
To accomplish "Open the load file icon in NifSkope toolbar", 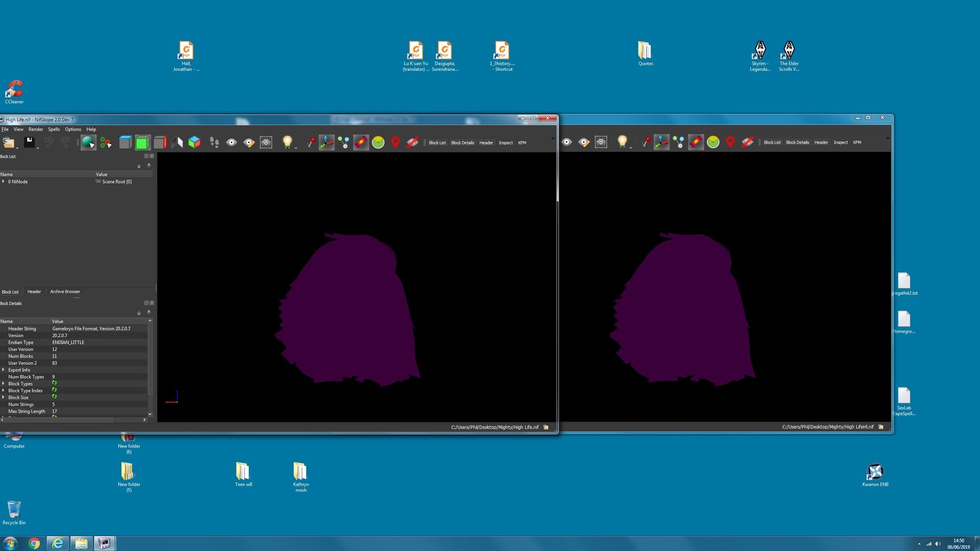I will (8, 142).
